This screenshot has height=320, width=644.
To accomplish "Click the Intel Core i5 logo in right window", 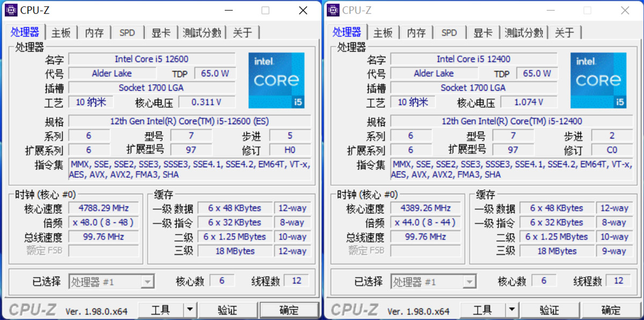I will 598,80.
